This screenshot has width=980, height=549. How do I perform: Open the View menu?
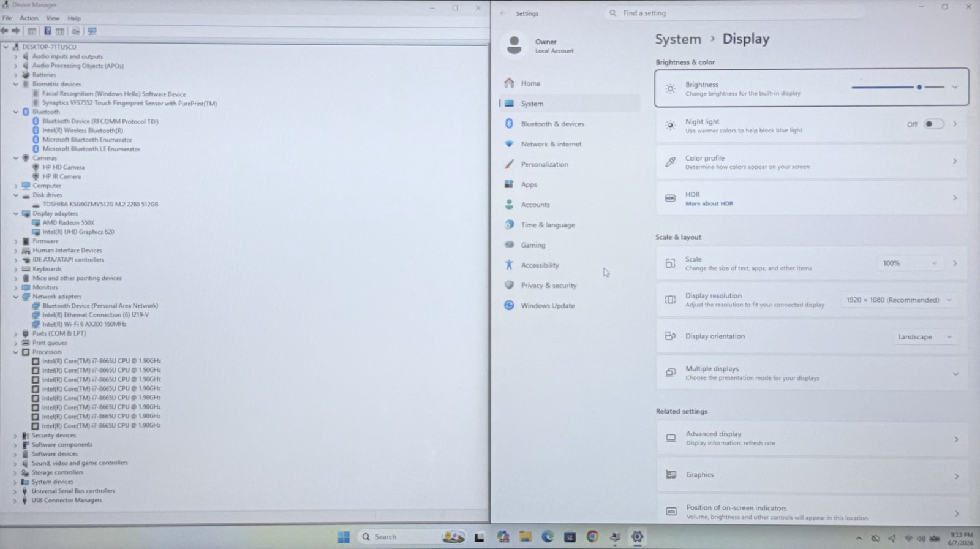53,18
